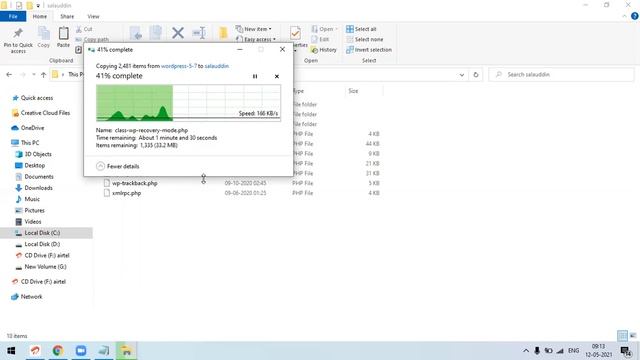
Task: Click the Move to ribbon icon
Action: click(x=136, y=33)
